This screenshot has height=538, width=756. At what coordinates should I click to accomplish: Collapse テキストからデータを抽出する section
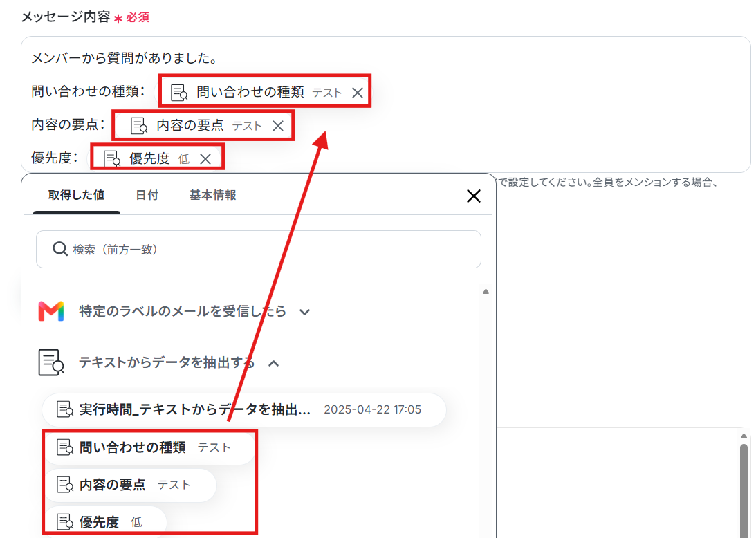[x=273, y=363]
